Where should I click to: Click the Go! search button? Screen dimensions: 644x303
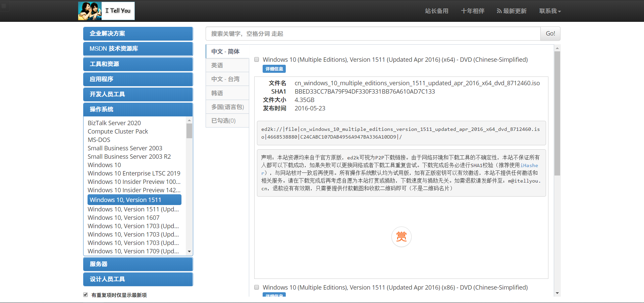point(550,34)
